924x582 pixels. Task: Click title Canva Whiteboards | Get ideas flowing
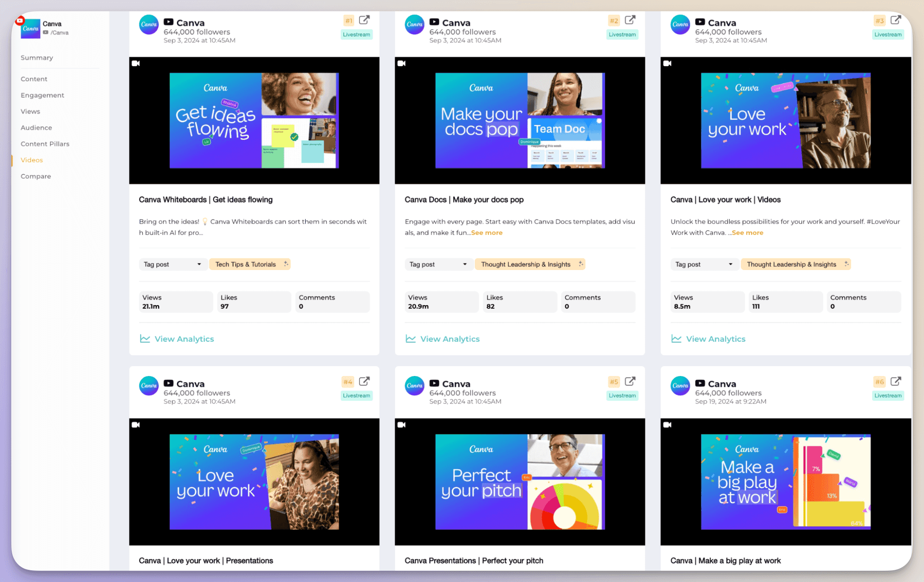pos(206,200)
